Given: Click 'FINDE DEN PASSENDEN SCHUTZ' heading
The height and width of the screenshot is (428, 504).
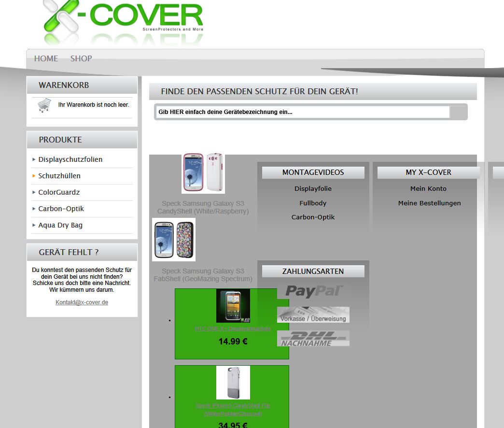Looking at the screenshot, I should coord(259,91).
